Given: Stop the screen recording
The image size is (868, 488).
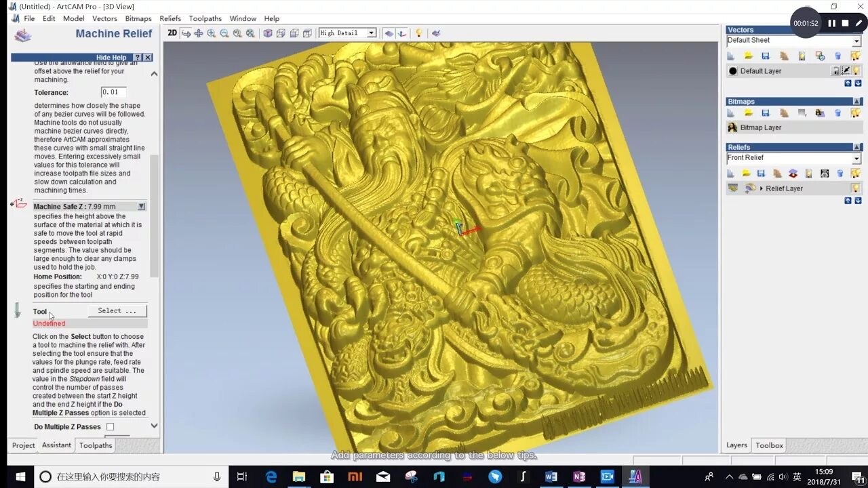Looking at the screenshot, I should (x=845, y=23).
